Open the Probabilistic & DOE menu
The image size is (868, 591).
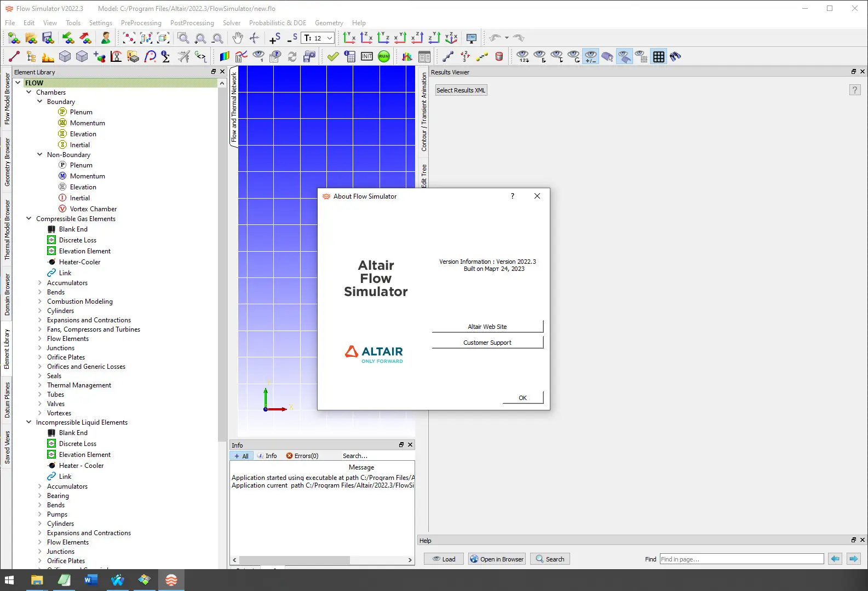[x=278, y=23]
